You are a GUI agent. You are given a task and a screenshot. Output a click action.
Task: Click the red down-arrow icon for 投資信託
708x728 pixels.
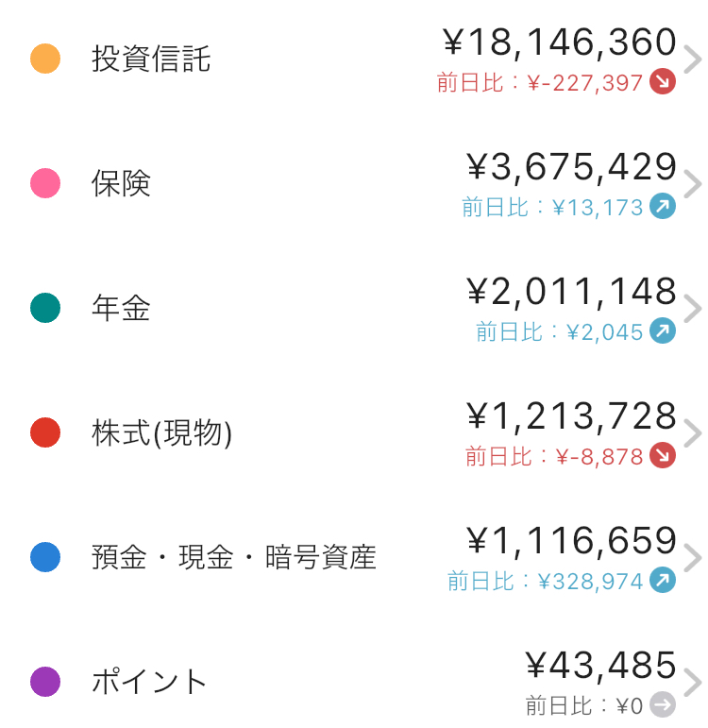(663, 82)
